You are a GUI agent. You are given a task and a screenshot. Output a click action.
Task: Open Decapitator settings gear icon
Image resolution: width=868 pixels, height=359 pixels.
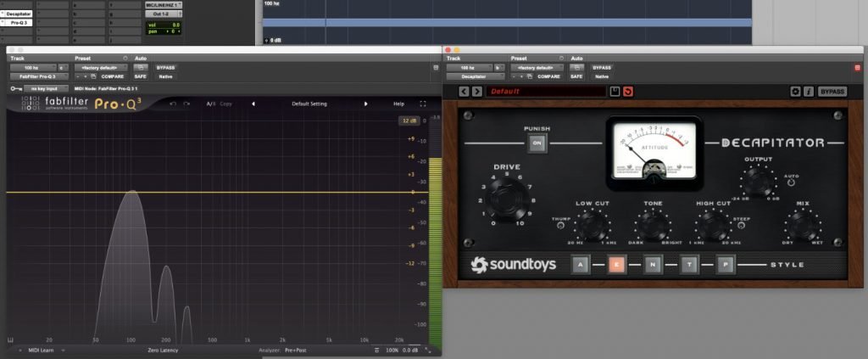(795, 92)
